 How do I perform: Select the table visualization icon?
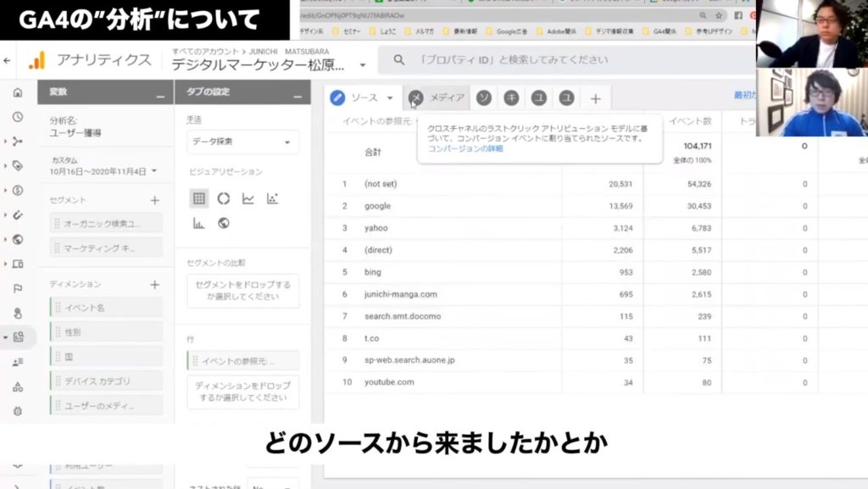[x=198, y=198]
